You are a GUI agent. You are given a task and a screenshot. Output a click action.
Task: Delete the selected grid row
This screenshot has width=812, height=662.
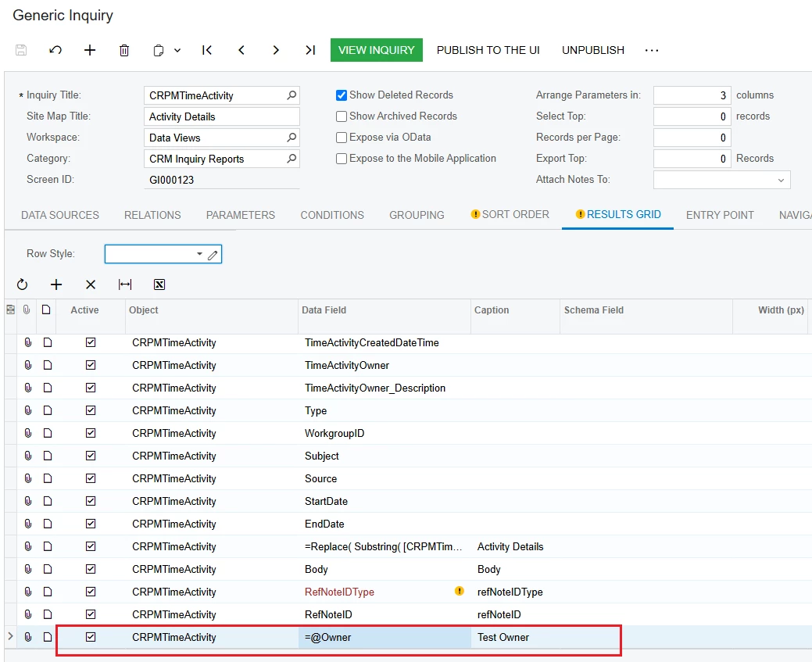click(90, 284)
